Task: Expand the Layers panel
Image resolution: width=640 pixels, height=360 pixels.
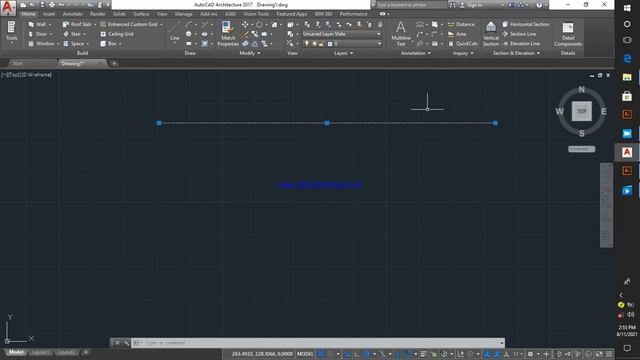Action: click(x=343, y=53)
